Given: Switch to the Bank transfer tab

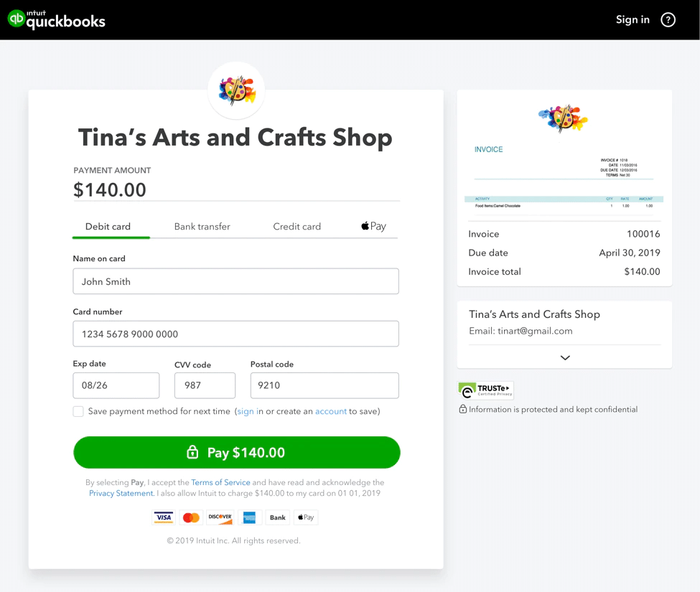Looking at the screenshot, I should (x=202, y=226).
